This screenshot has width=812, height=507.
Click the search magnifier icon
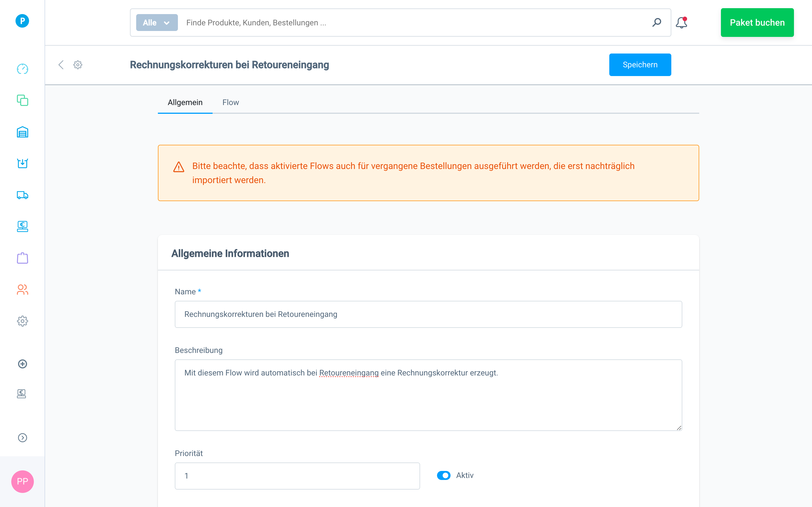[x=657, y=23]
